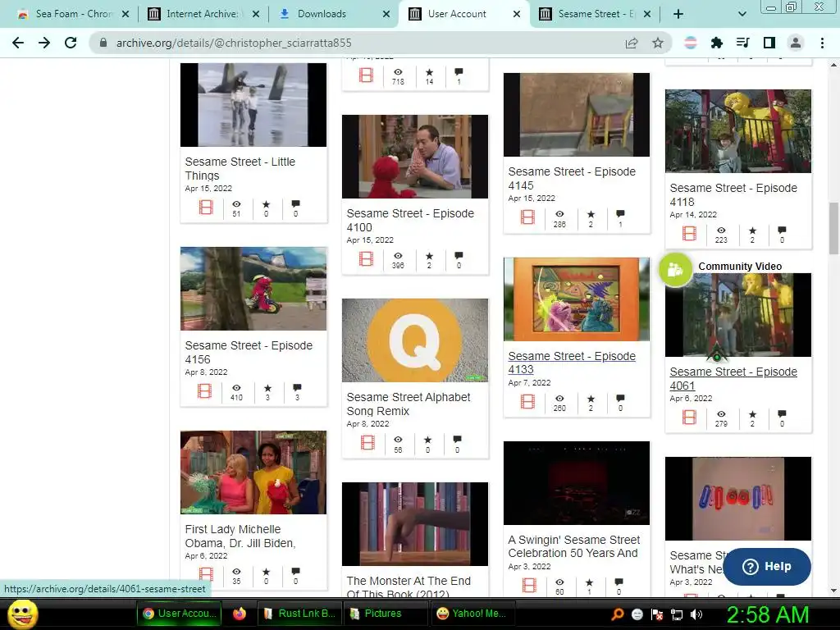840x630 pixels.
Task: Click the views eye icon on Episode 4156
Action: [236, 388]
